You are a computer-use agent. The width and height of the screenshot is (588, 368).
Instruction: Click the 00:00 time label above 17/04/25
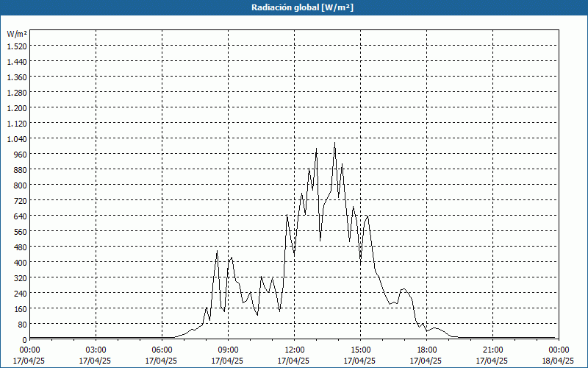pos(29,350)
